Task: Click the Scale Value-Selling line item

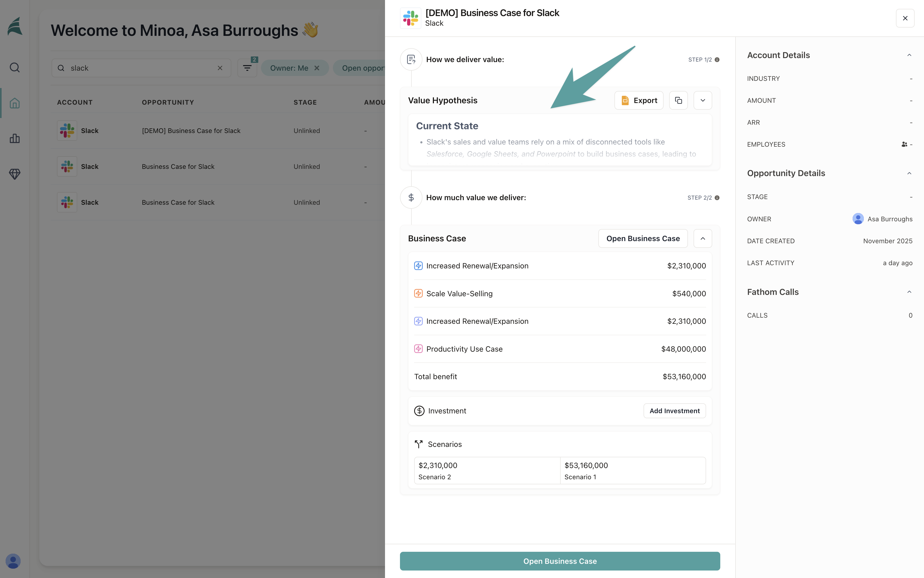Action: (x=560, y=293)
